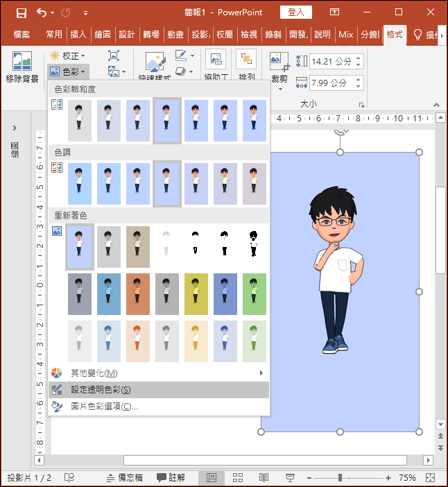Open the 大小 size dialog launcher
448x487 pixels.
click(x=361, y=105)
